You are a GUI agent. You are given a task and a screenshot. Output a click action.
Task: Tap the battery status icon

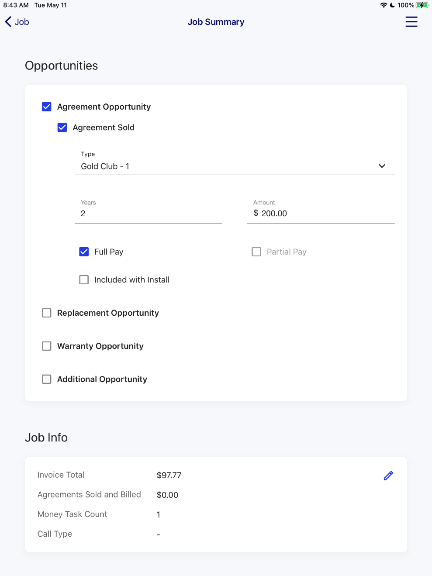422,5
